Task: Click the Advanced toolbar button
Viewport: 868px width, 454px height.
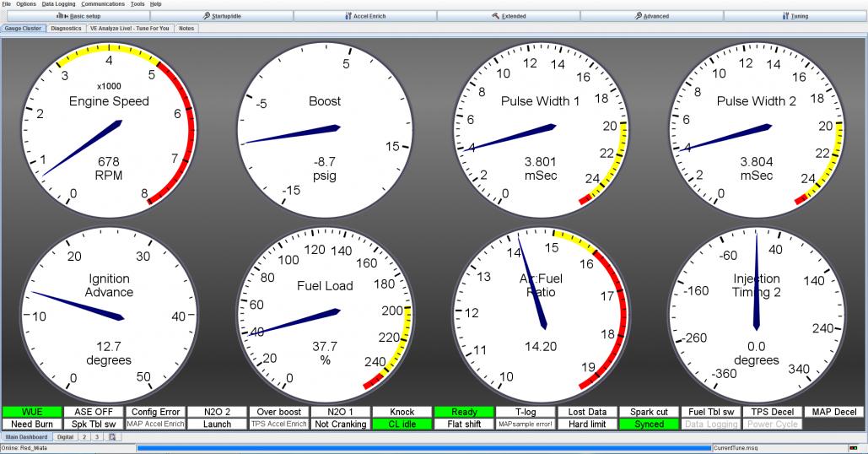Action: pos(650,16)
